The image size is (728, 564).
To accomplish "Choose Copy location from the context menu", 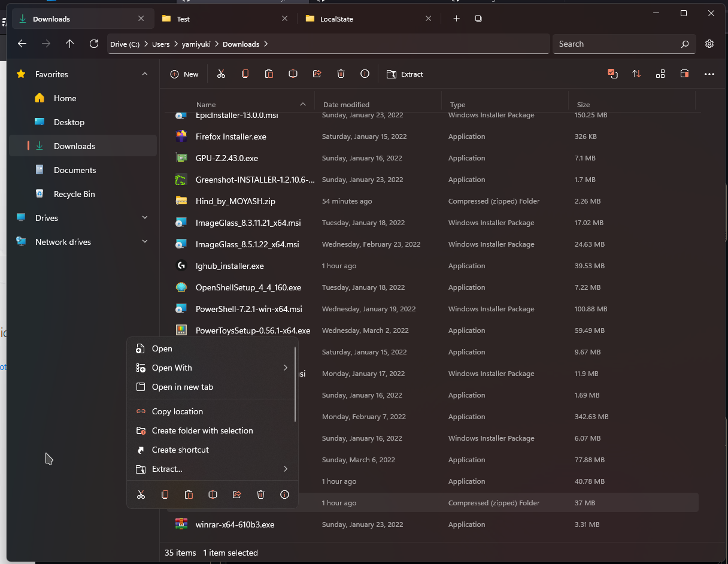I will [x=178, y=411].
